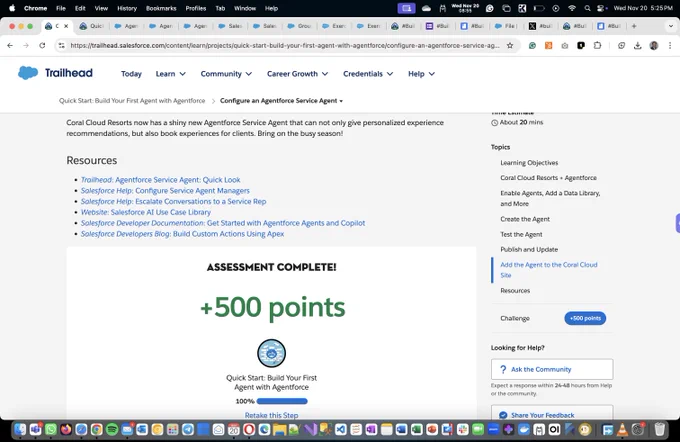The height and width of the screenshot is (442, 680).
Task: Open WhatsApp from the dock
Action: (x=51, y=429)
